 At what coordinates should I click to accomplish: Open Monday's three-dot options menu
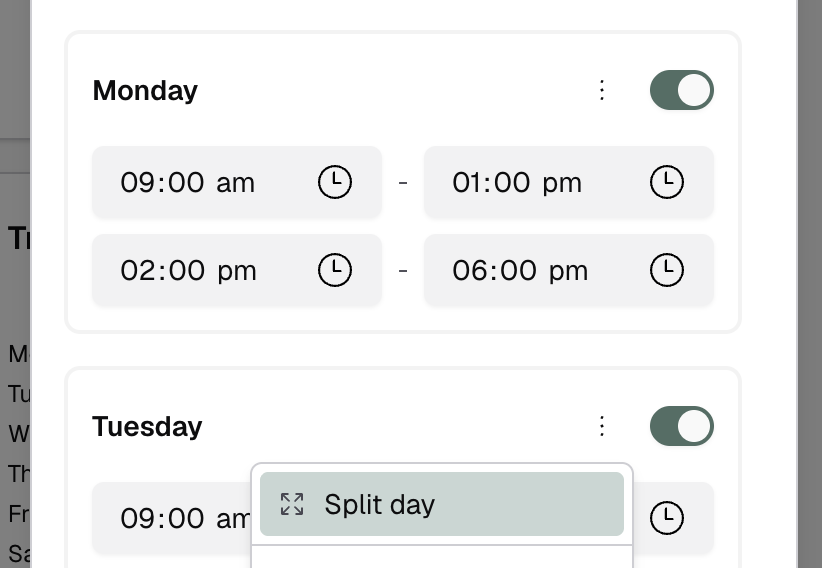[x=602, y=90]
